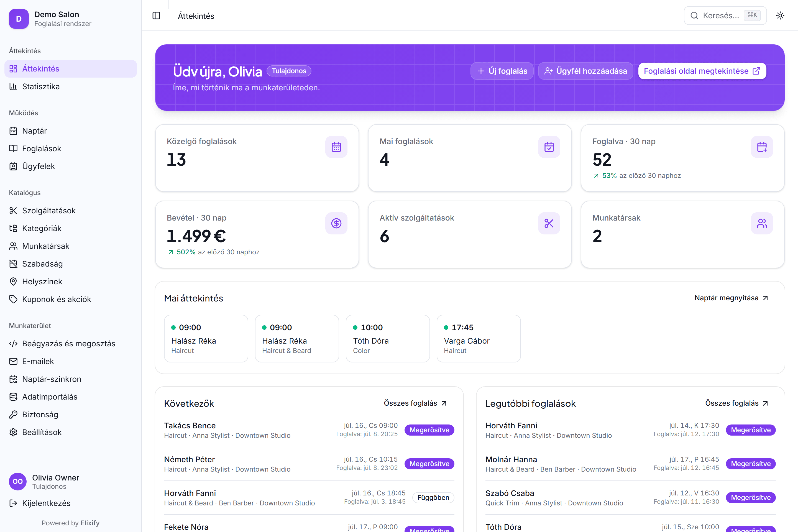Click Megerősítve badge for Takács Bence

429,430
